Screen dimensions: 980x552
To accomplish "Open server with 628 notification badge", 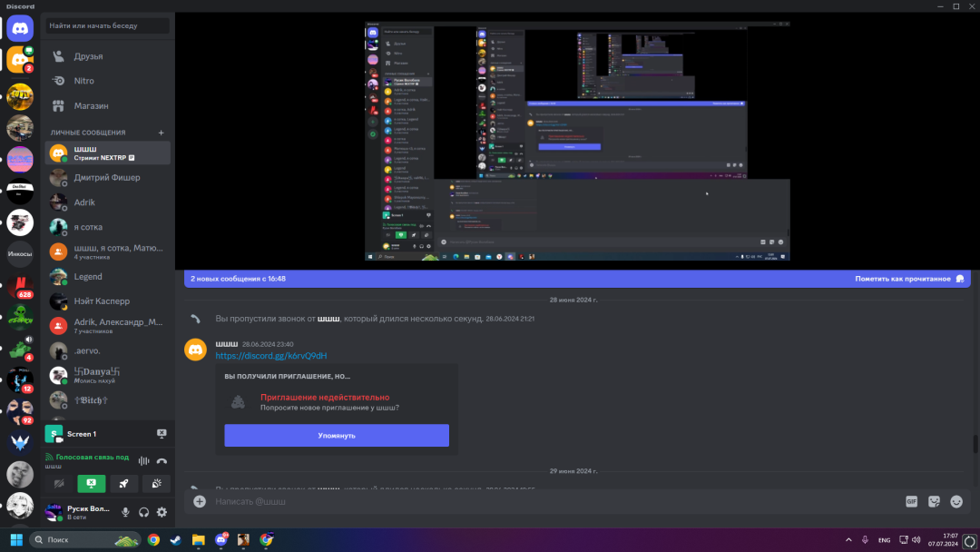I will 20,286.
